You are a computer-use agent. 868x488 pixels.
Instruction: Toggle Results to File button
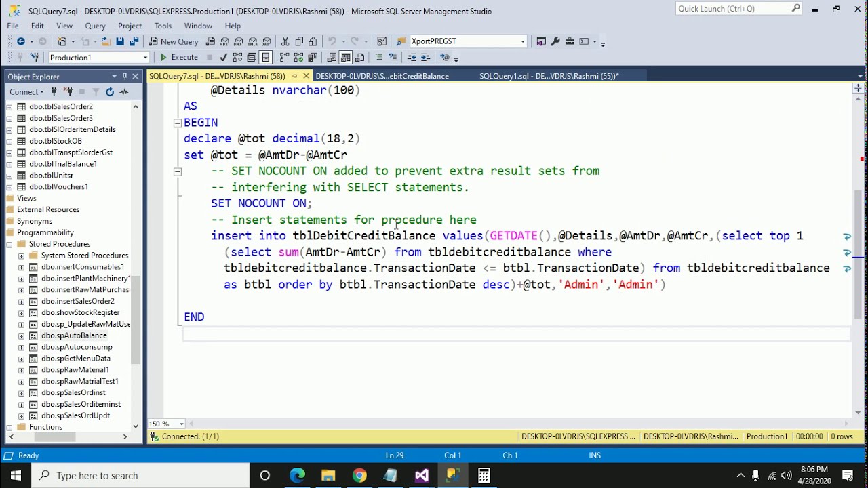[x=359, y=58]
